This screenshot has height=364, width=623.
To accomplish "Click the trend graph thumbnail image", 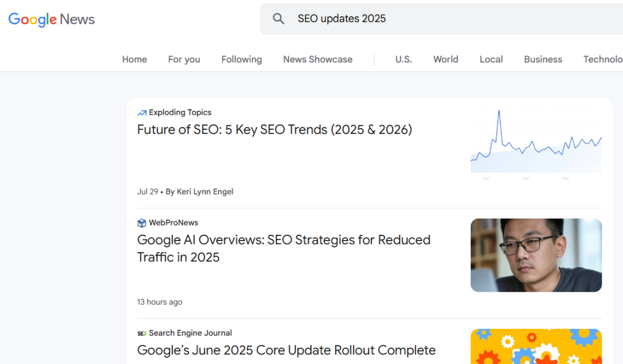I will click(536, 140).
